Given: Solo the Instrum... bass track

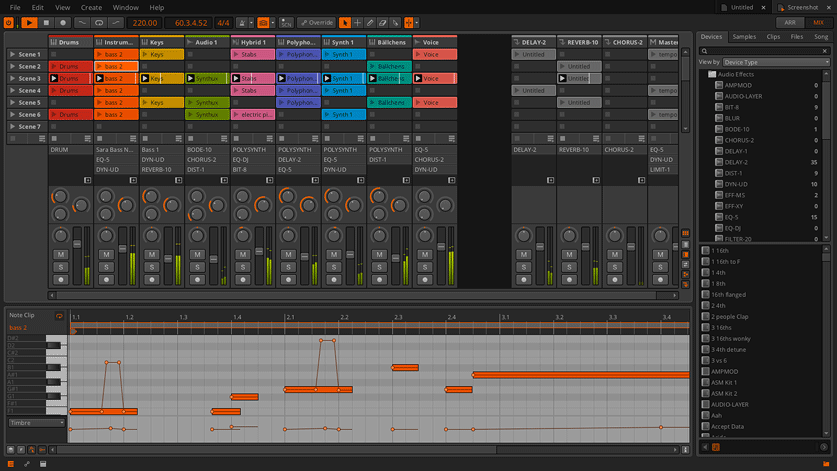Looking at the screenshot, I should click(106, 267).
